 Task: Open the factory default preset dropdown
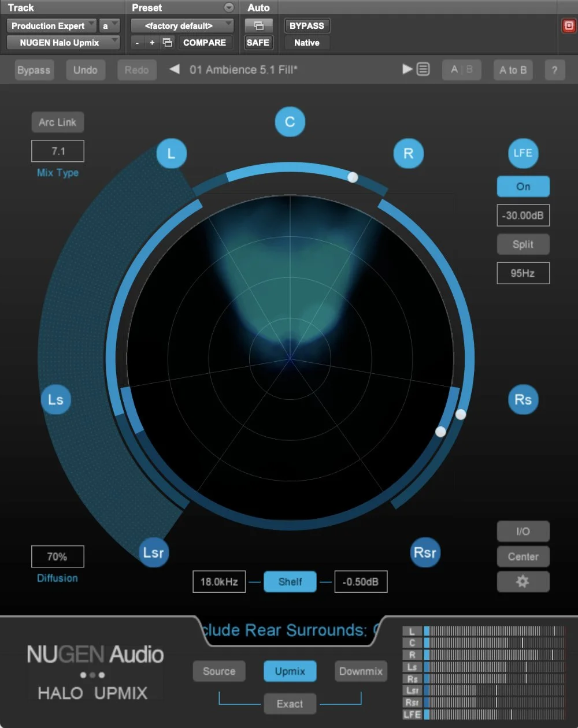coord(183,26)
